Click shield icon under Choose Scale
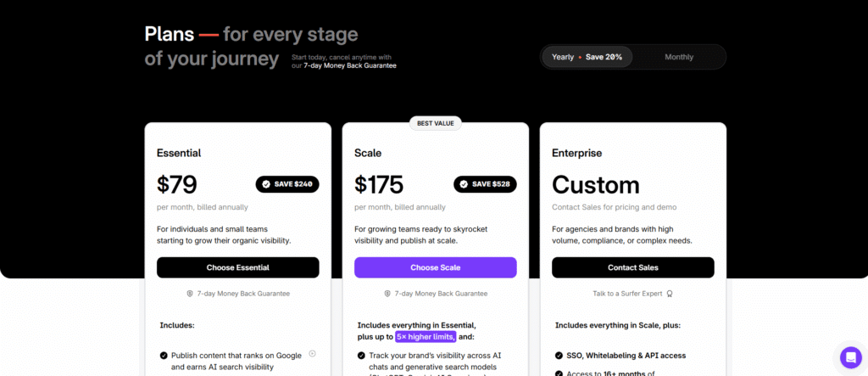Image resolution: width=868 pixels, height=376 pixels. point(387,294)
